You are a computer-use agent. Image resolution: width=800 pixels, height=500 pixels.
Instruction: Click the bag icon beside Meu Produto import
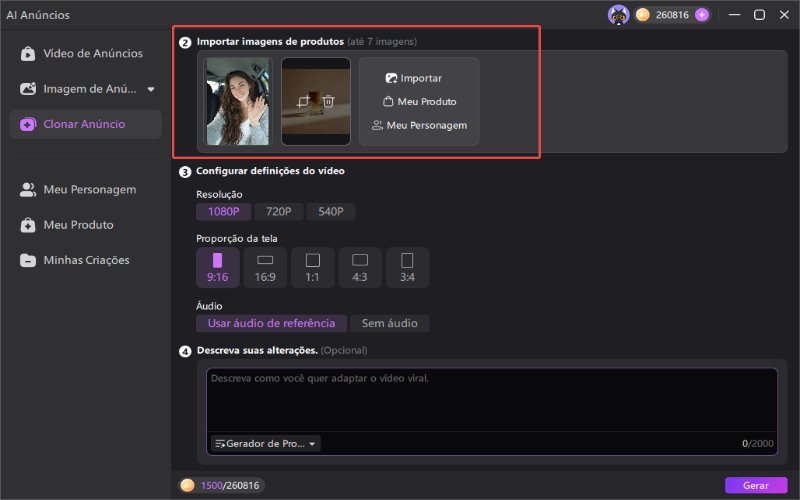pyautogui.click(x=388, y=102)
